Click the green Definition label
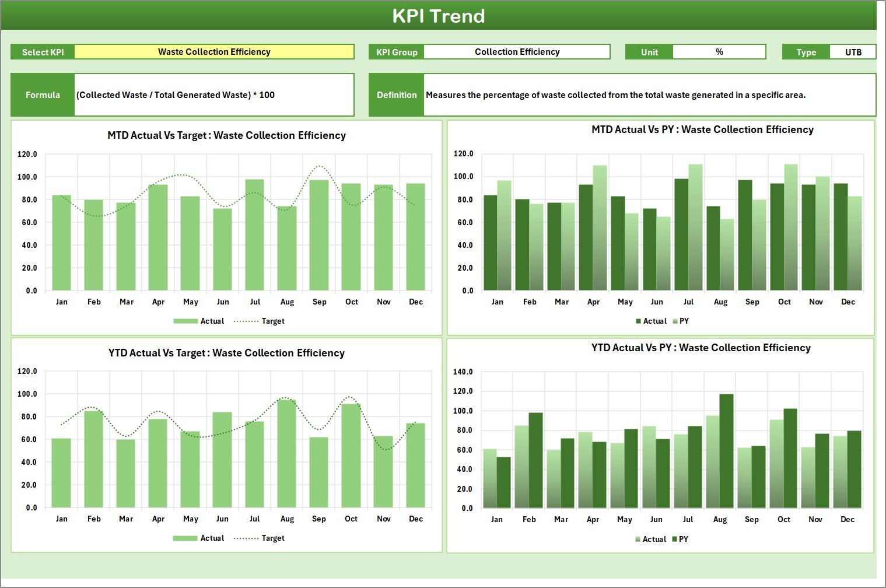Viewport: 886px width, 588px height. pyautogui.click(x=396, y=94)
